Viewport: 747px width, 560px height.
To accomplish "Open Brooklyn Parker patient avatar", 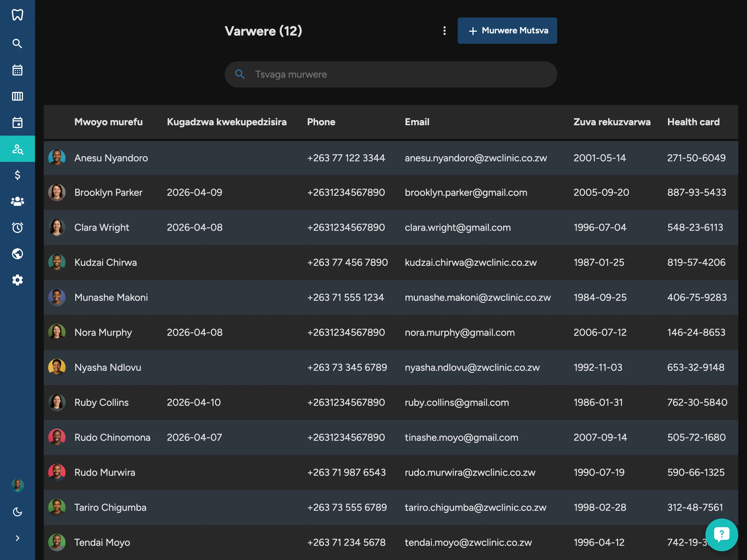I will tap(57, 192).
